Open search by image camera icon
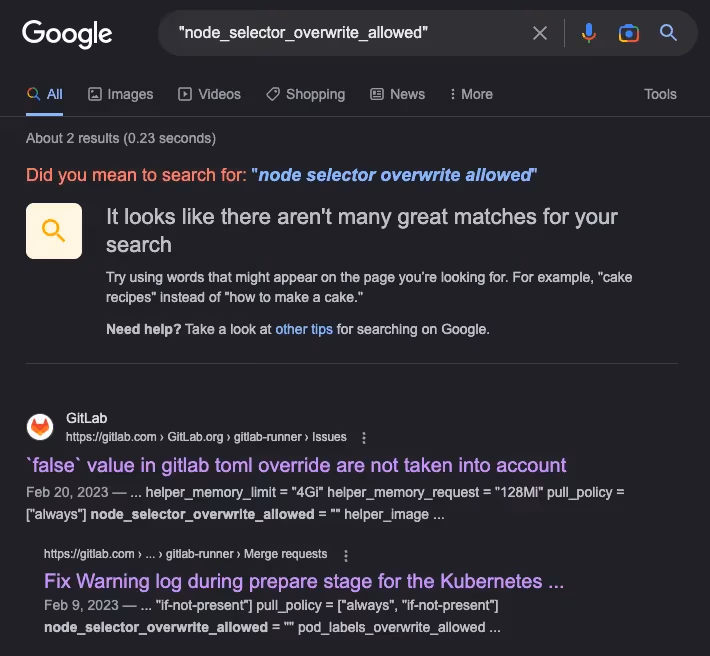Image resolution: width=710 pixels, height=656 pixels. click(628, 33)
